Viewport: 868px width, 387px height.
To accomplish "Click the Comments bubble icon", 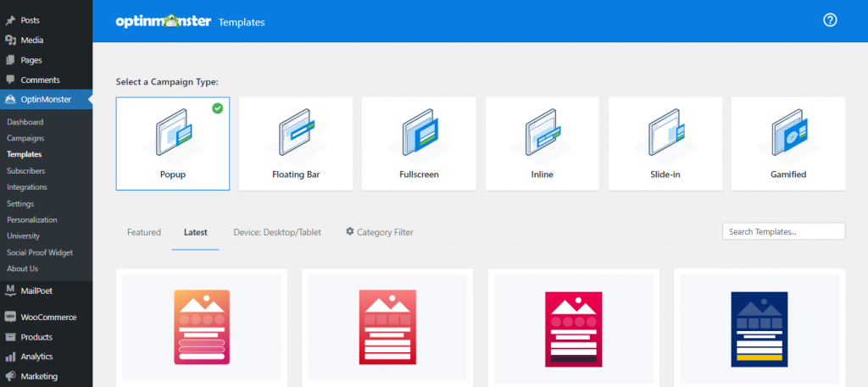I will pyautogui.click(x=10, y=80).
